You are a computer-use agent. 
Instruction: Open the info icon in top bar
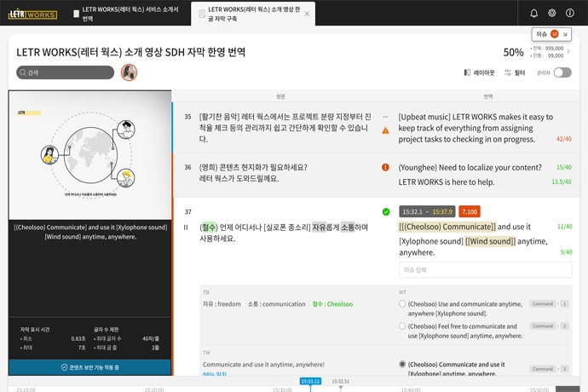point(570,13)
